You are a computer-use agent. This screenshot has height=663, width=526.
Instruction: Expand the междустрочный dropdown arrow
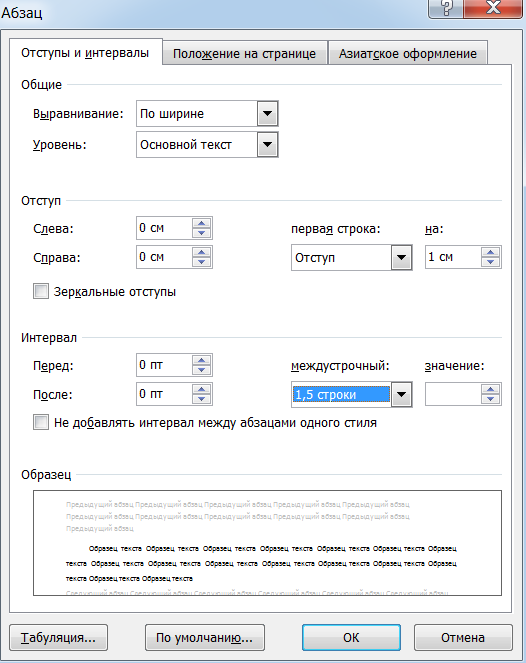[x=401, y=395]
